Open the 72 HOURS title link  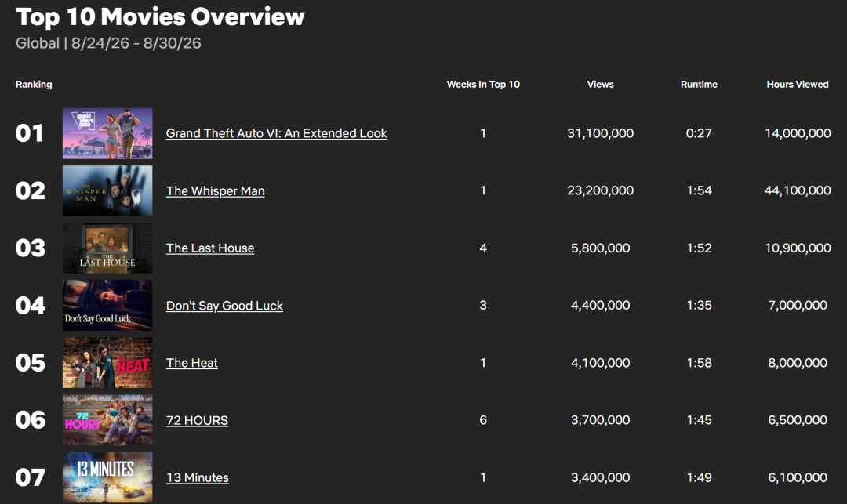pos(197,420)
